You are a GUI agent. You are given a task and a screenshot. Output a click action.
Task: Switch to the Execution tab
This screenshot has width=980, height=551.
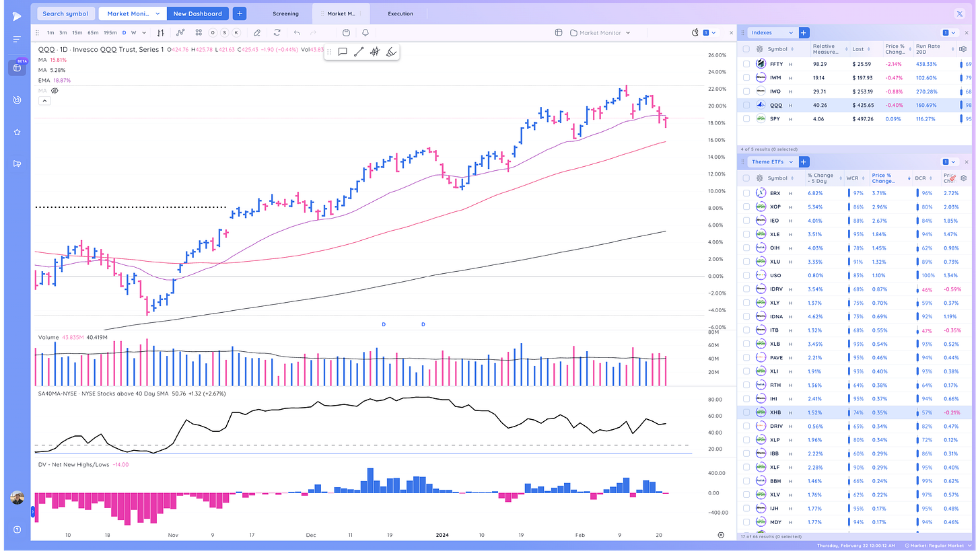pyautogui.click(x=400, y=13)
